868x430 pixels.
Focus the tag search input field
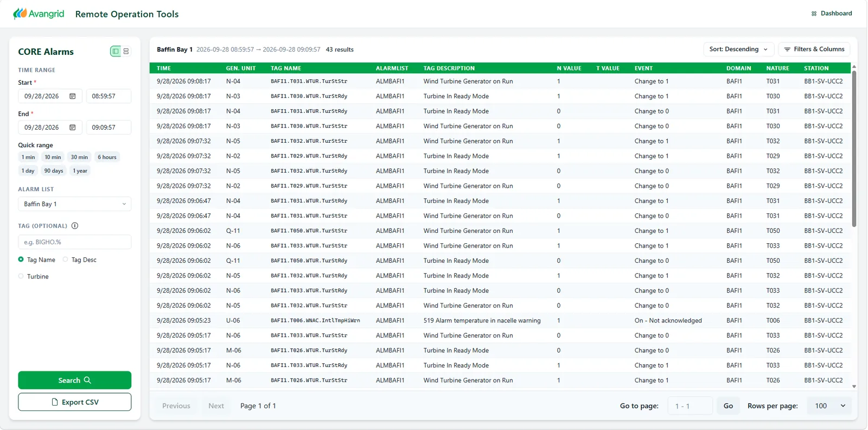point(75,242)
